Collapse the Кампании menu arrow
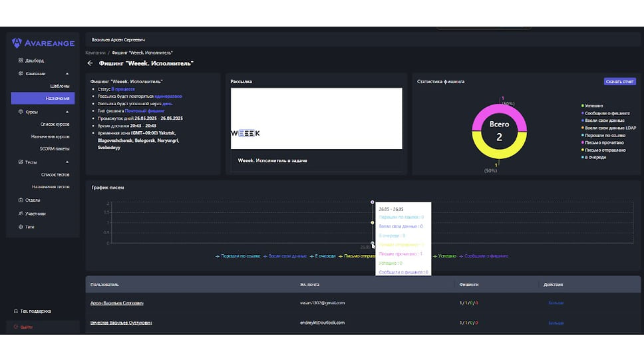The width and height of the screenshot is (644, 362). 67,74
